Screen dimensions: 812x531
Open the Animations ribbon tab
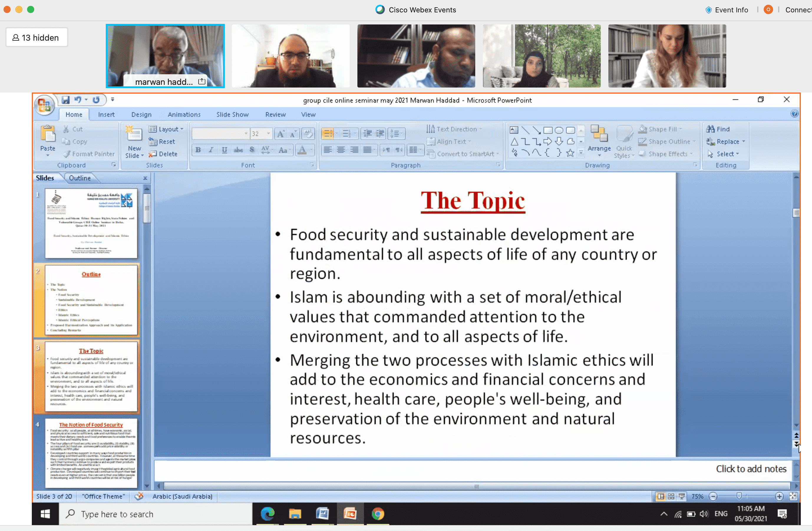coord(184,115)
